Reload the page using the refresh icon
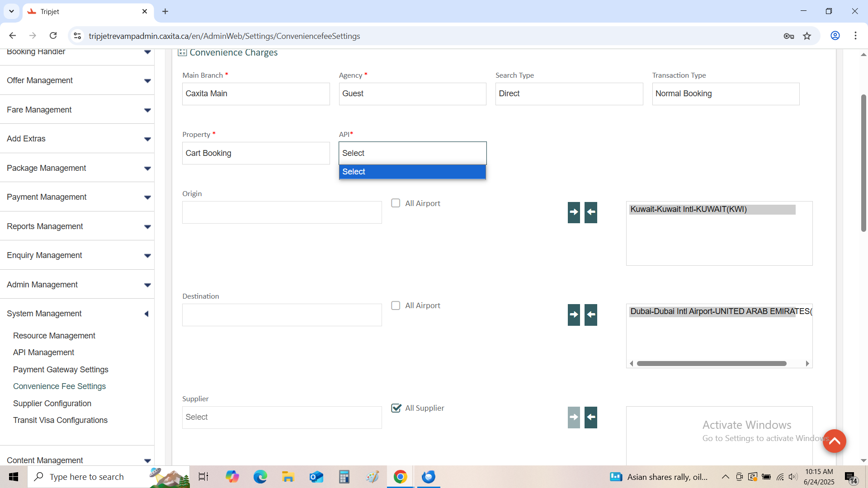Screen dimensions: 868x488 coord(53,36)
